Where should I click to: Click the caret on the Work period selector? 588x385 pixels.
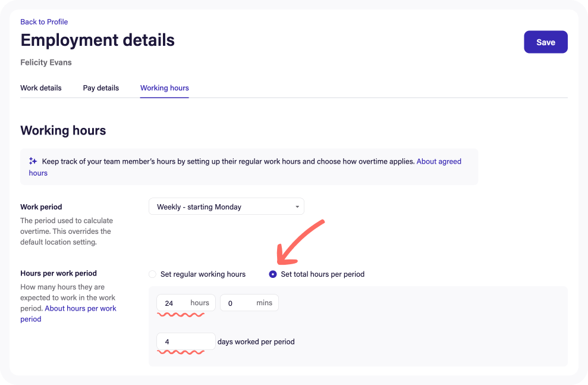tap(297, 206)
